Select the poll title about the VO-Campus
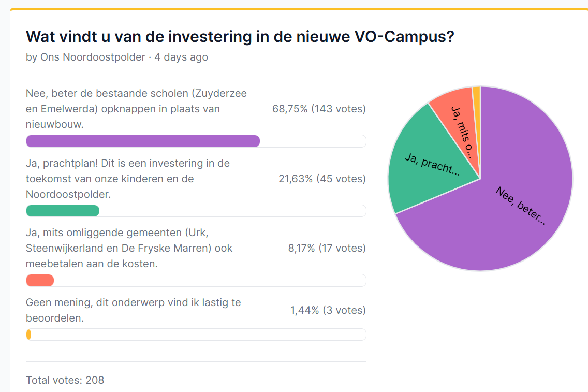The height and width of the screenshot is (392, 588). tap(240, 37)
